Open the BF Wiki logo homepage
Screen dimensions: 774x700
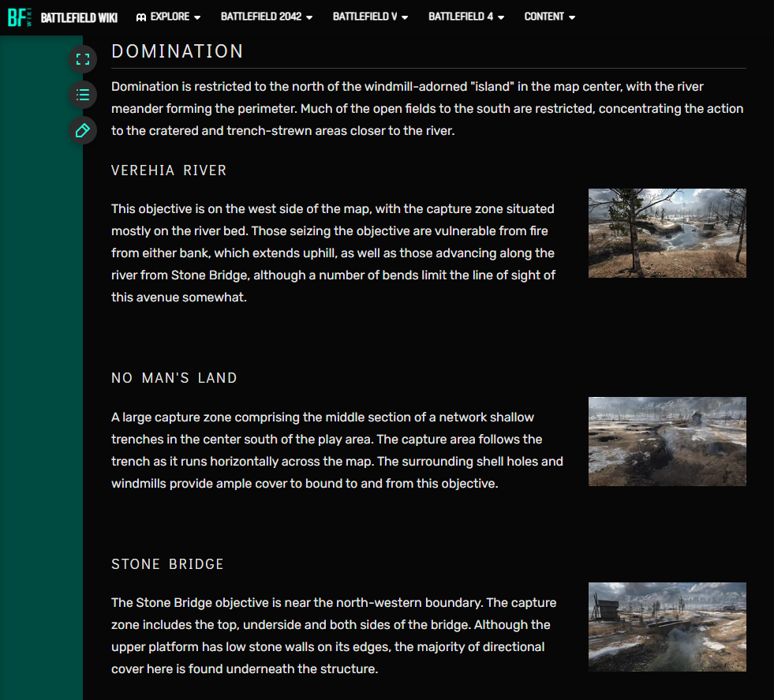(20, 17)
